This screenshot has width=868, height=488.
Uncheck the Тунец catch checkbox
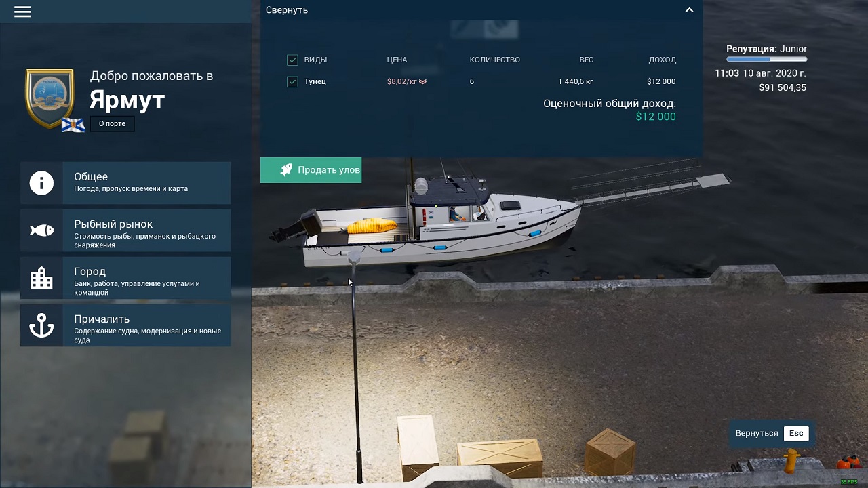[x=292, y=81]
